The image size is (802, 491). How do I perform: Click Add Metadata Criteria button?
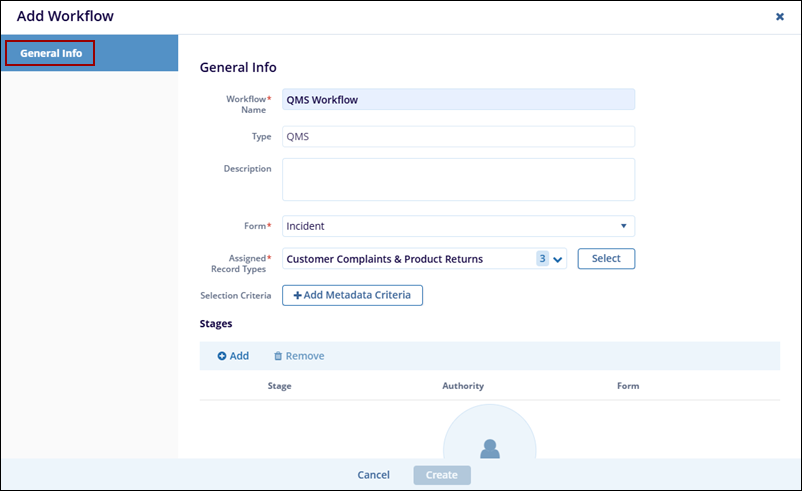pos(353,295)
